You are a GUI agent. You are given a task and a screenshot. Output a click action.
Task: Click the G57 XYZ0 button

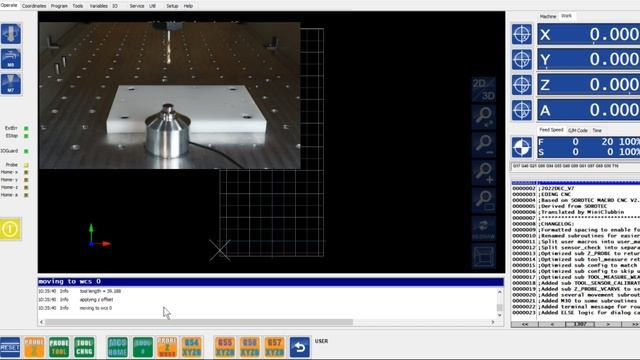[x=275, y=347]
